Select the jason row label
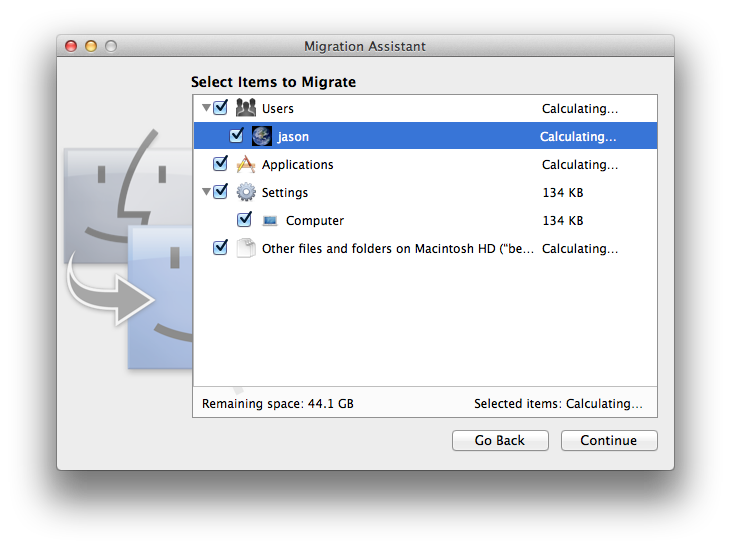 click(293, 137)
